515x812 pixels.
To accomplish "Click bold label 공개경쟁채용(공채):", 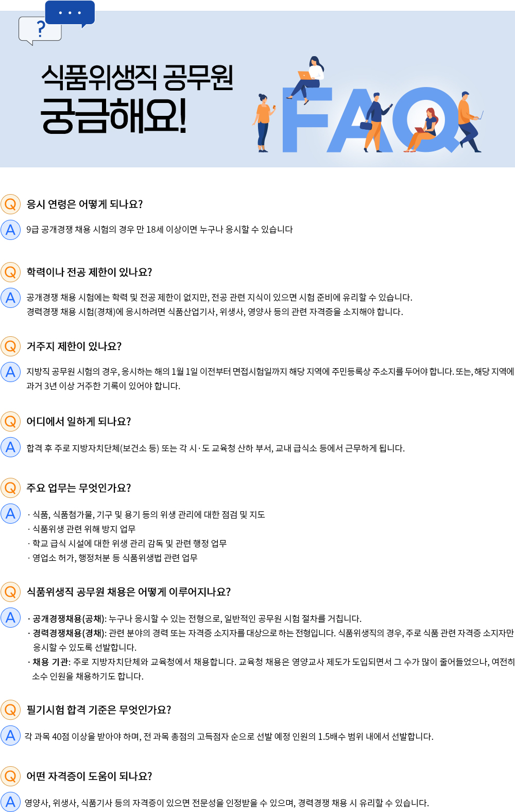I will click(70, 619).
